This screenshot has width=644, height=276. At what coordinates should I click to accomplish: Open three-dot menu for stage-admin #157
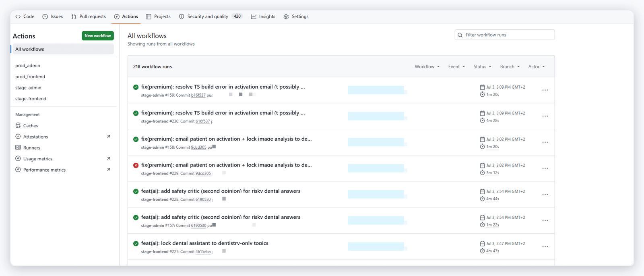click(x=545, y=220)
